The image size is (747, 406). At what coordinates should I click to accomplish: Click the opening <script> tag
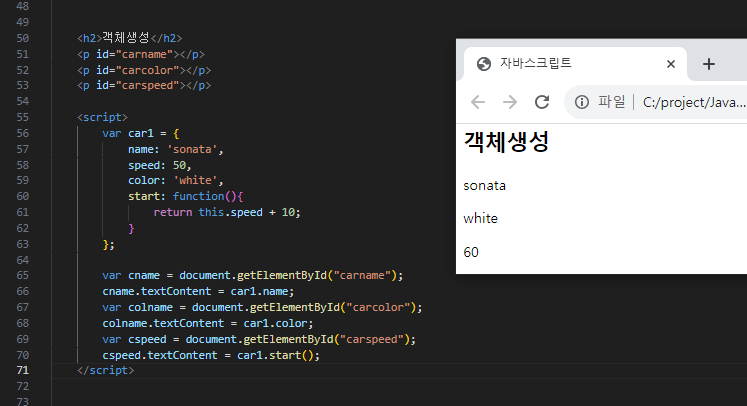[102, 117]
